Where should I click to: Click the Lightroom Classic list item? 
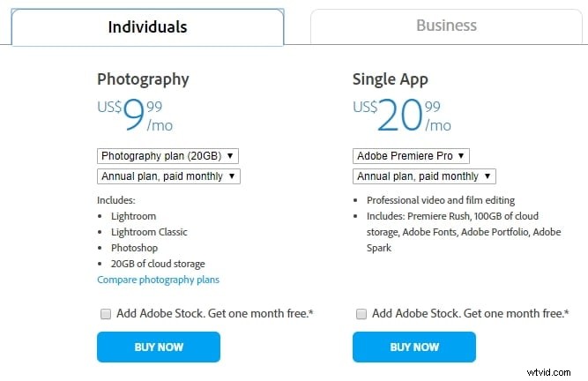[x=149, y=232]
